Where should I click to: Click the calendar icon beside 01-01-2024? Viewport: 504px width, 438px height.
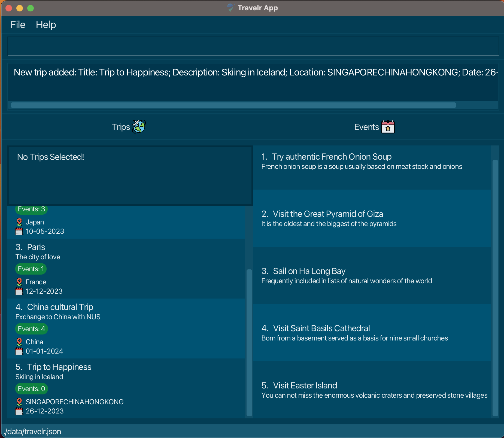(x=19, y=351)
